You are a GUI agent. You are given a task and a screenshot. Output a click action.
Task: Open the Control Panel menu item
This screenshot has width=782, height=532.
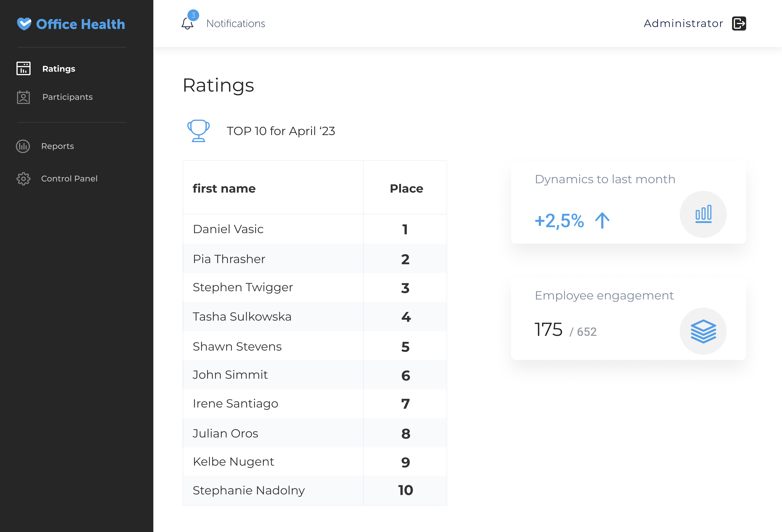(69, 179)
